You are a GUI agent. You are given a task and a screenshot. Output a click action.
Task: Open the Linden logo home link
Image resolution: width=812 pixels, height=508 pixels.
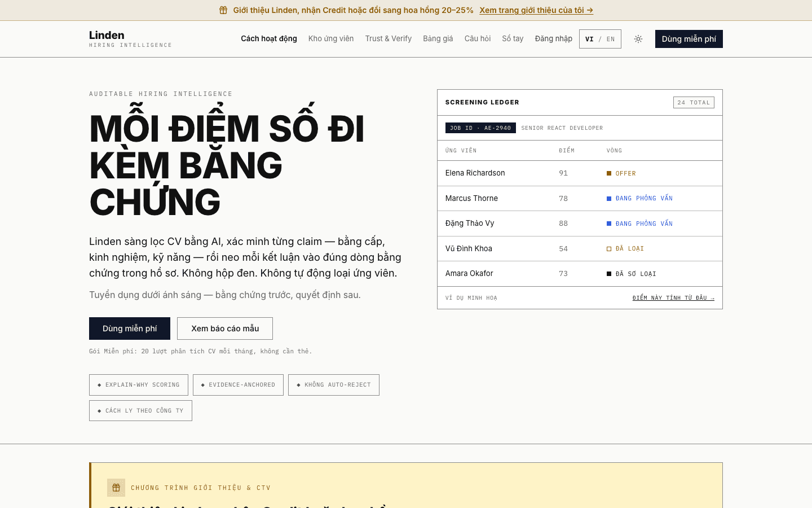point(130,39)
